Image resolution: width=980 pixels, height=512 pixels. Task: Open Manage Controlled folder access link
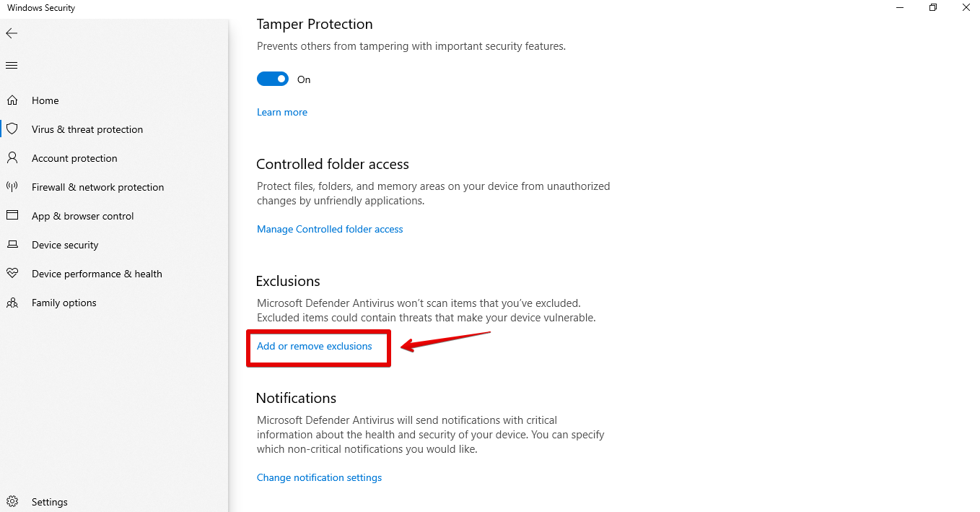[x=330, y=230]
